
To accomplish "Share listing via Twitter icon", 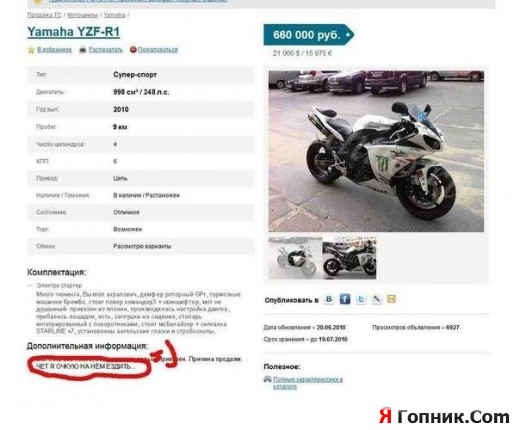I will pyautogui.click(x=361, y=299).
